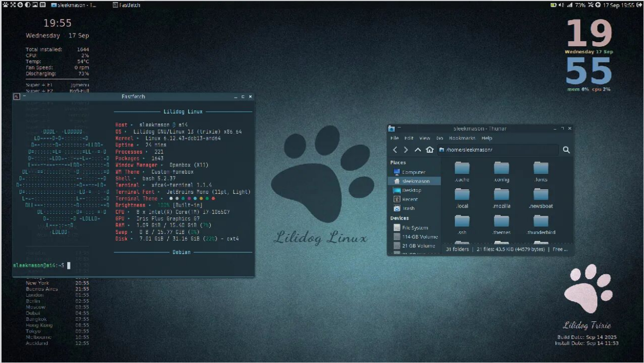Open the Edit menu in Thunar
This screenshot has height=363, width=644.
pyautogui.click(x=409, y=138)
